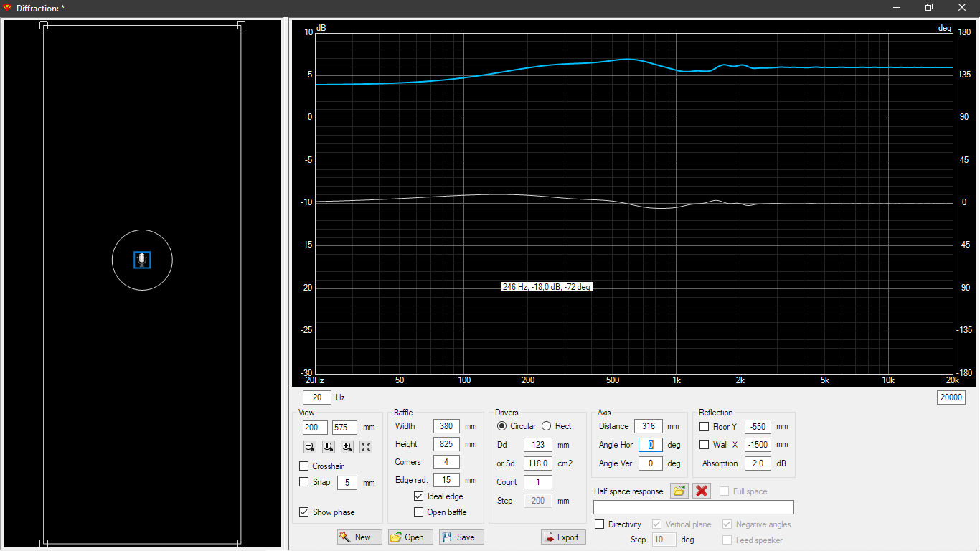Screen dimensions: 980x551
Task: Click Baffle Height field
Action: coord(446,444)
